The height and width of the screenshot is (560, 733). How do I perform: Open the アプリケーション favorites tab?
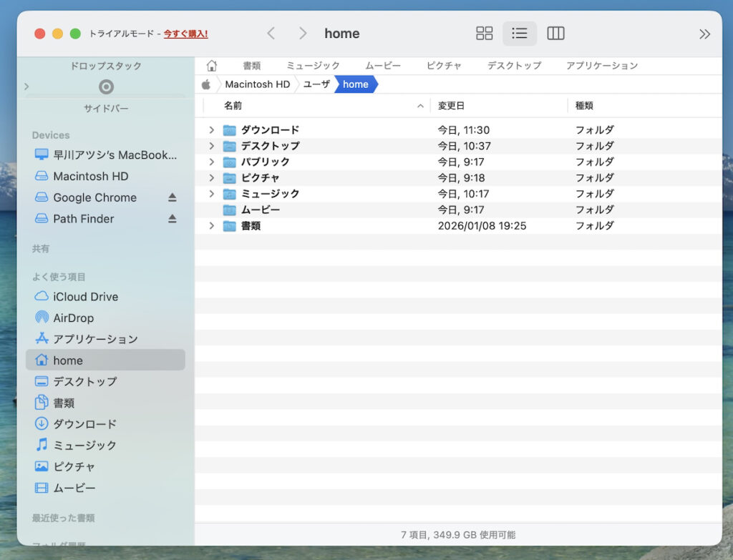pyautogui.click(x=601, y=66)
